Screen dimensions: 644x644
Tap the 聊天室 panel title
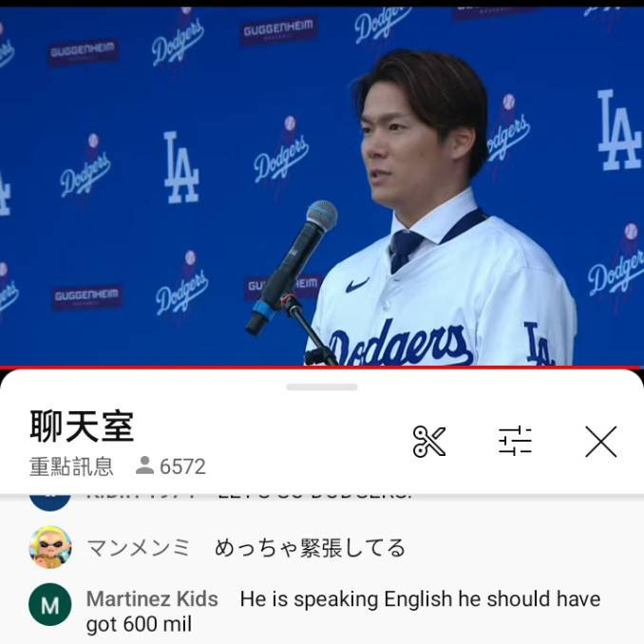click(82, 426)
